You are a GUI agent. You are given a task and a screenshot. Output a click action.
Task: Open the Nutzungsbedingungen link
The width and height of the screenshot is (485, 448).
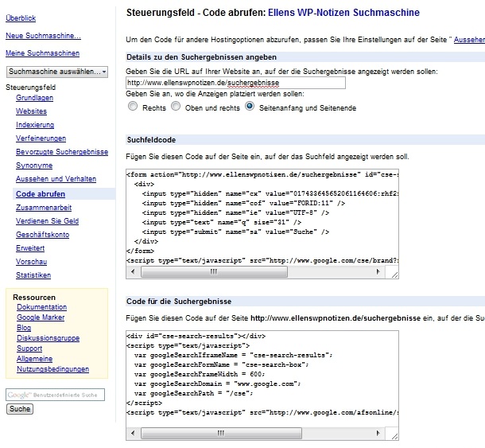(x=53, y=369)
